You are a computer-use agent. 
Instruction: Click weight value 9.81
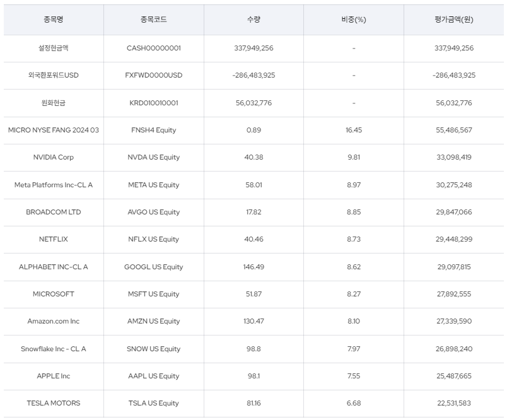pos(354,157)
